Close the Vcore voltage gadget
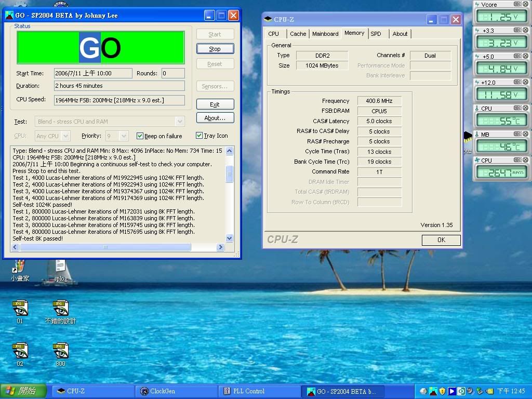Viewport: 532px width, 399px height. tap(525, 4)
